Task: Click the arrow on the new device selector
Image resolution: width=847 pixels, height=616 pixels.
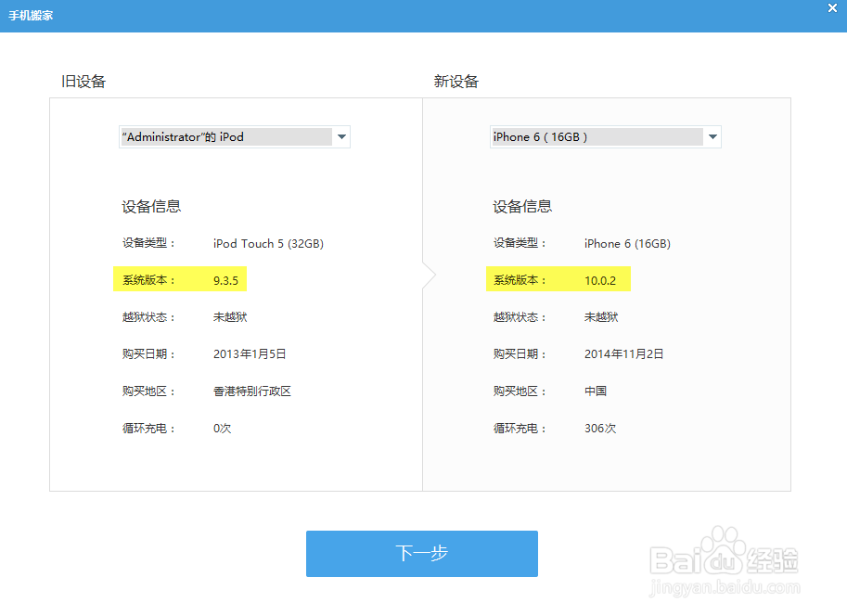Action: [x=712, y=136]
